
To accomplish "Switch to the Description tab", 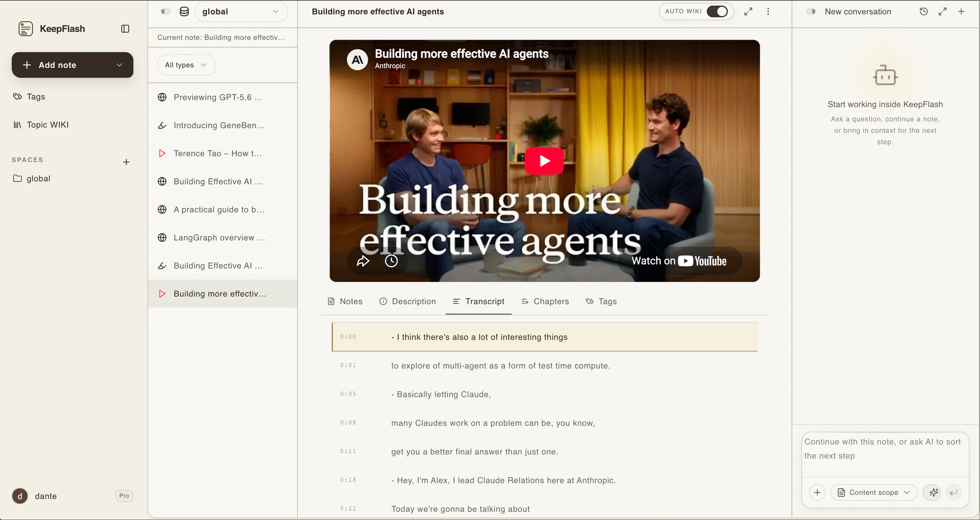I will [x=408, y=301].
